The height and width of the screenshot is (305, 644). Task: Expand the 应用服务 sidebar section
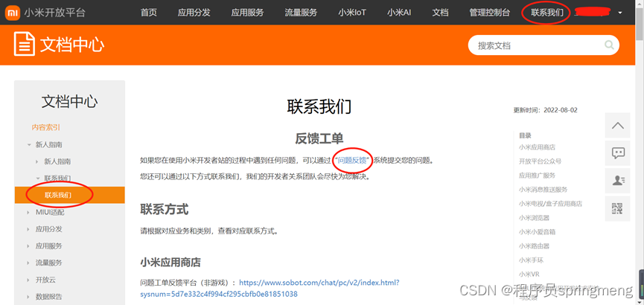[x=28, y=246]
